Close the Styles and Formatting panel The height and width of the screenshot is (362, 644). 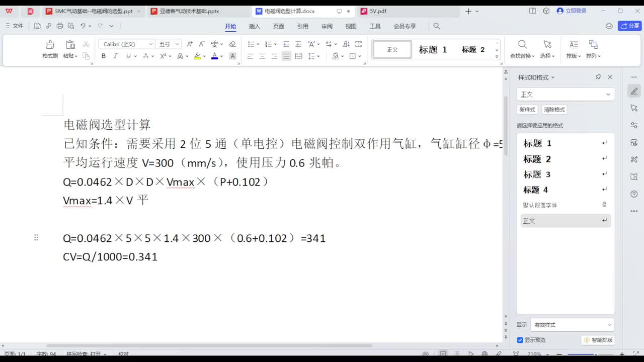coord(610,77)
